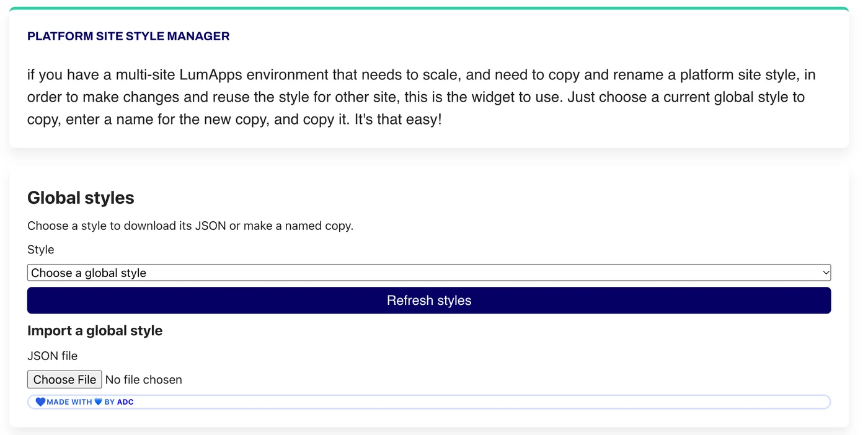Click the first blue heart icon in footer
The image size is (868, 435).
click(x=40, y=402)
